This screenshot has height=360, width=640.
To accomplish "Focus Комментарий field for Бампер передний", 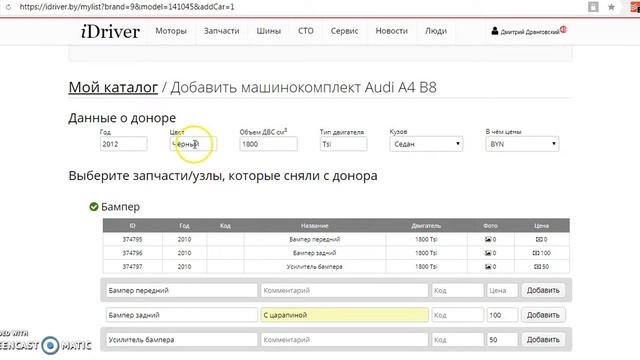I will tap(344, 291).
